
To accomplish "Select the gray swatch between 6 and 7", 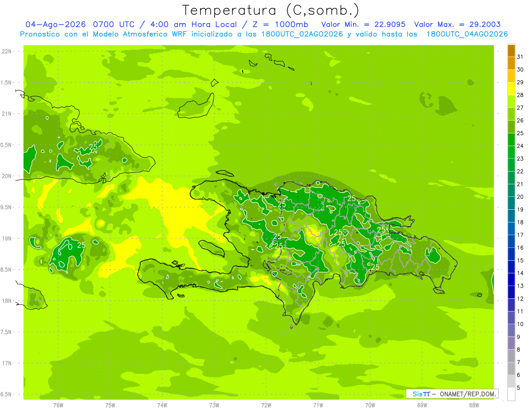I will [511, 369].
